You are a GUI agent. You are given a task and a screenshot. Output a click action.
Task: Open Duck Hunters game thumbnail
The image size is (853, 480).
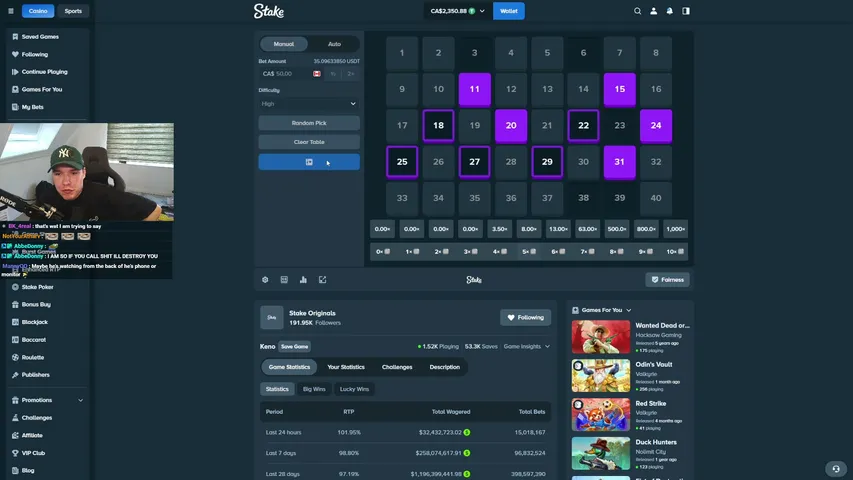pyautogui.click(x=601, y=453)
